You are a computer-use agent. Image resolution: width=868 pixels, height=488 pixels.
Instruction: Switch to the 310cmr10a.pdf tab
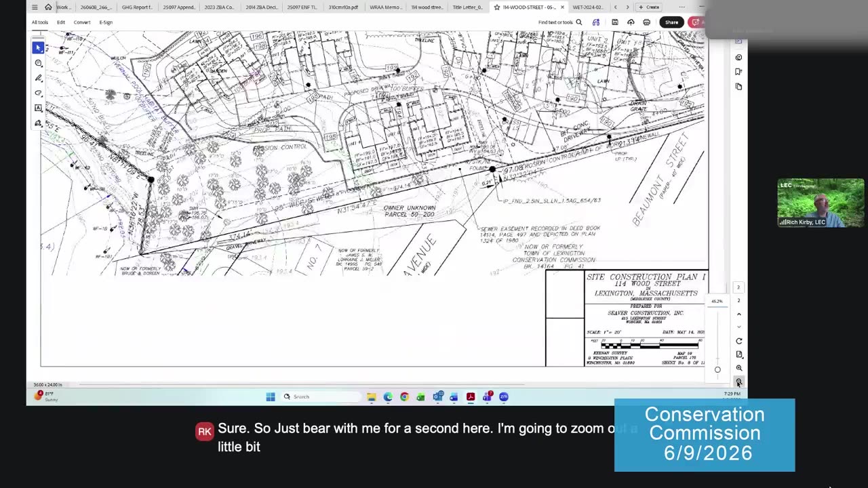(344, 7)
